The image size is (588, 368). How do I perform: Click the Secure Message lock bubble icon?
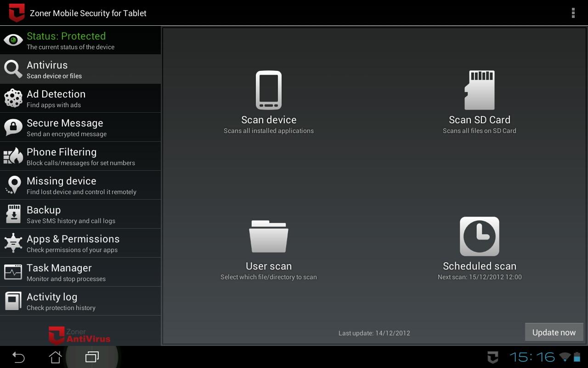[13, 127]
